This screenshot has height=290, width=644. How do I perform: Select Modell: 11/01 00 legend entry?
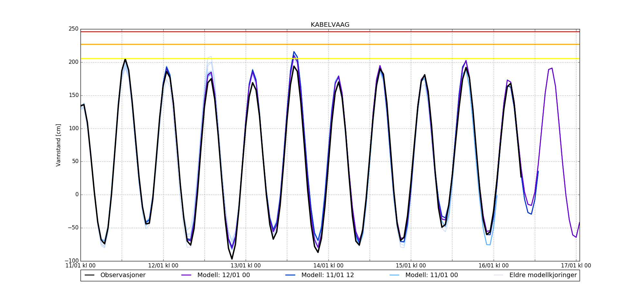point(423,275)
